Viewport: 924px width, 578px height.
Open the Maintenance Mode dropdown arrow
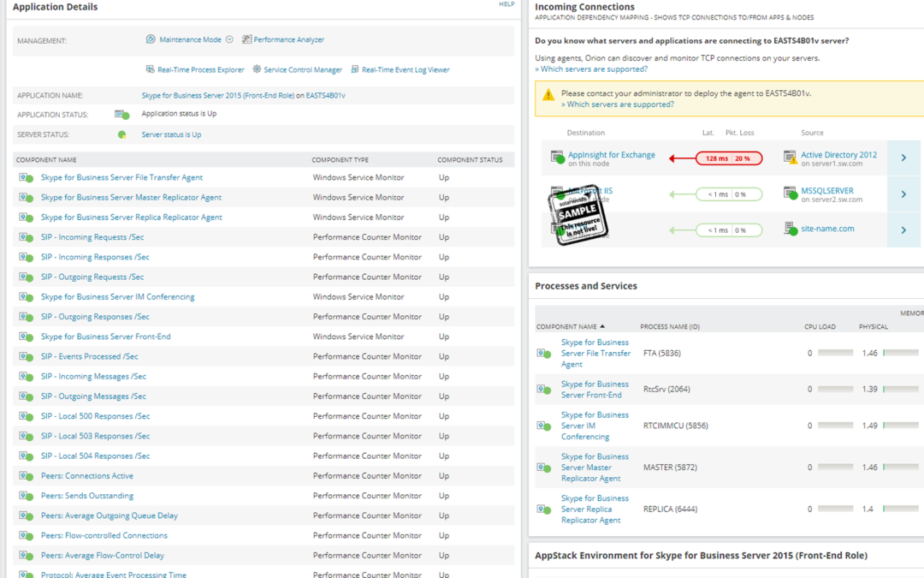(229, 39)
